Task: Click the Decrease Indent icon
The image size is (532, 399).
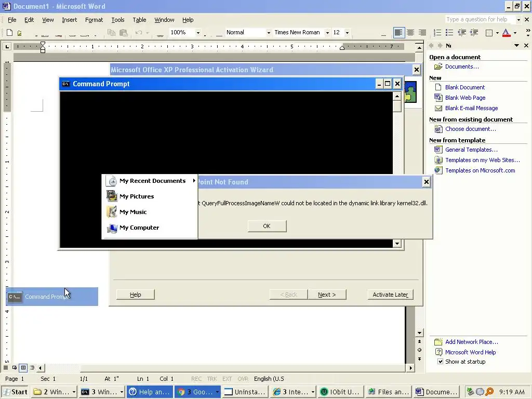Action: (462, 33)
